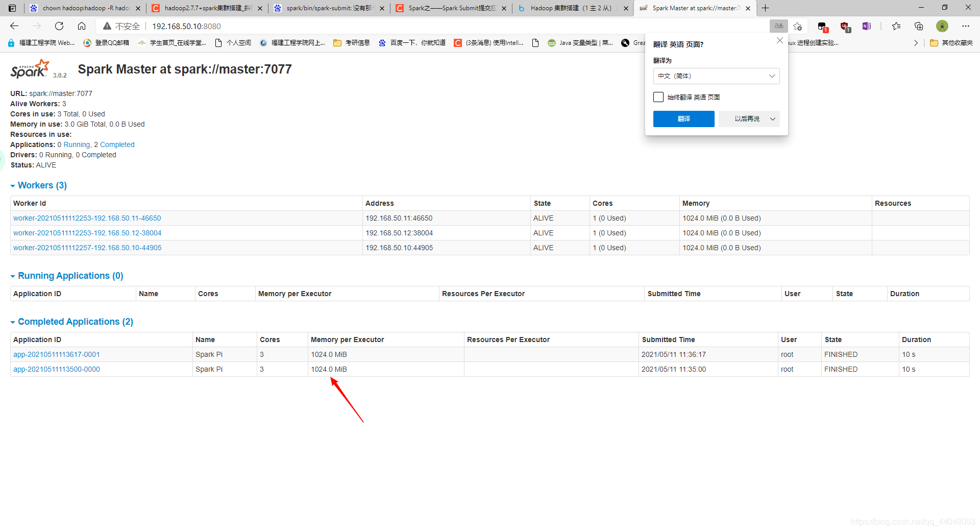Click the translate icon in address bar

pos(778,26)
